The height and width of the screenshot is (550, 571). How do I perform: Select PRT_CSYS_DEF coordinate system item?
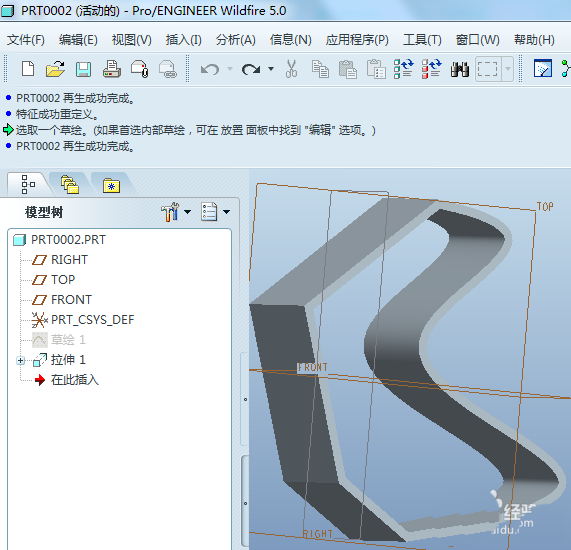point(92,320)
